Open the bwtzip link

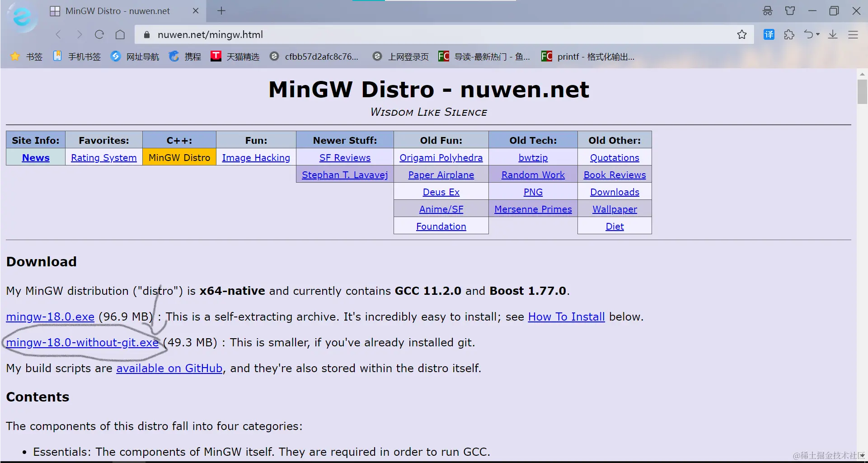click(x=533, y=158)
